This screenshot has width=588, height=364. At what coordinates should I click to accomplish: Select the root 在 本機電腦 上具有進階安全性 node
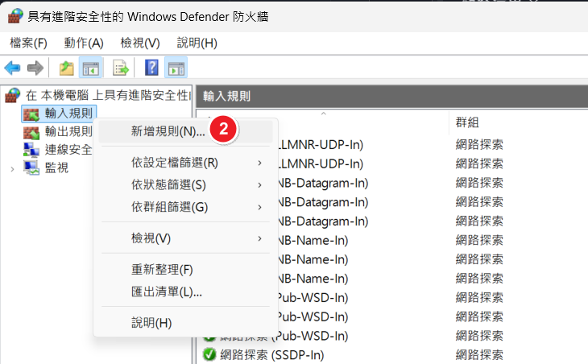108,95
